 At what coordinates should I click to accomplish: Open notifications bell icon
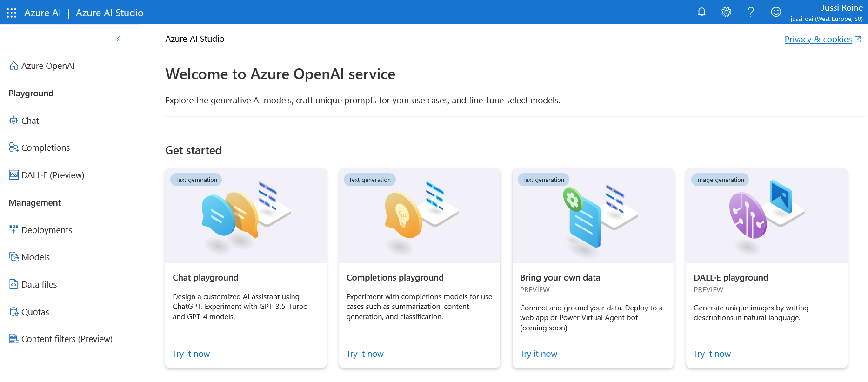701,12
